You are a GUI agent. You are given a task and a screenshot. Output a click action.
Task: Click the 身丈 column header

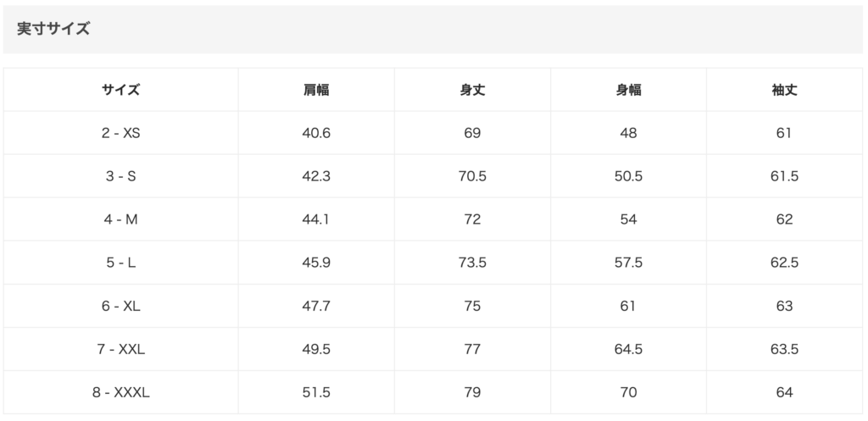[x=472, y=90]
